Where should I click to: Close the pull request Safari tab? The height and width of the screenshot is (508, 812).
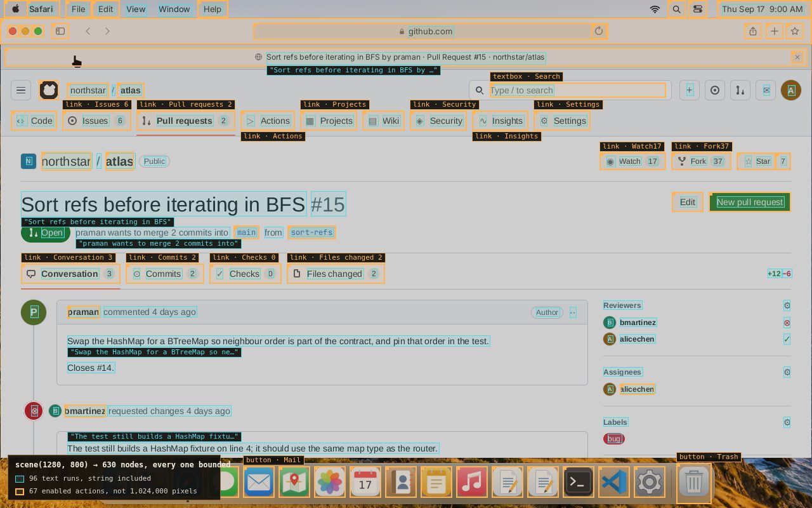coord(797,57)
